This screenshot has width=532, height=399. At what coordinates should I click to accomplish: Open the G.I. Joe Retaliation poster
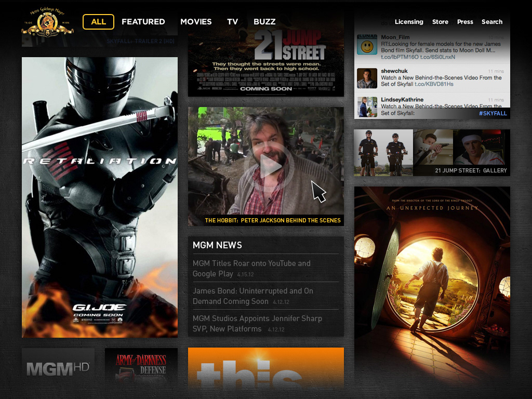coord(100,197)
